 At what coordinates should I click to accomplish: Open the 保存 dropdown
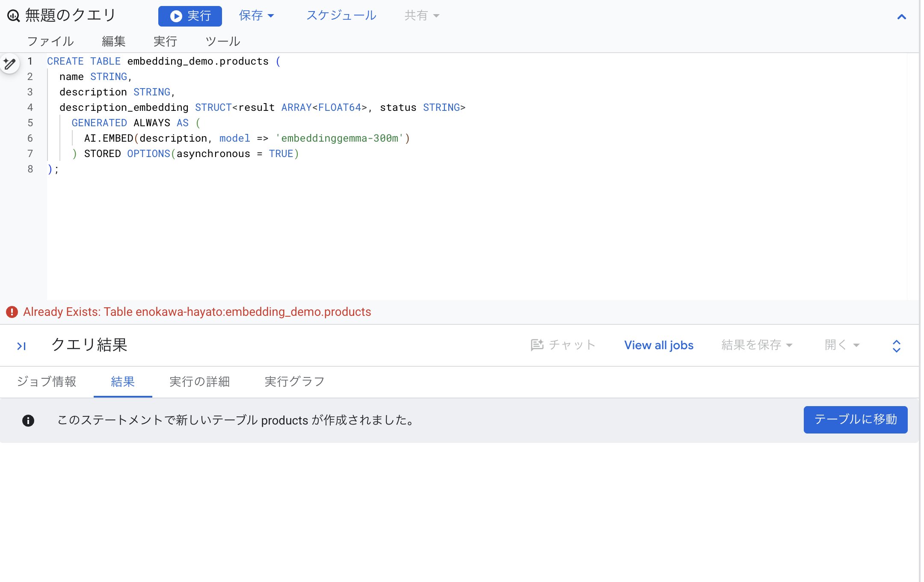coord(256,16)
